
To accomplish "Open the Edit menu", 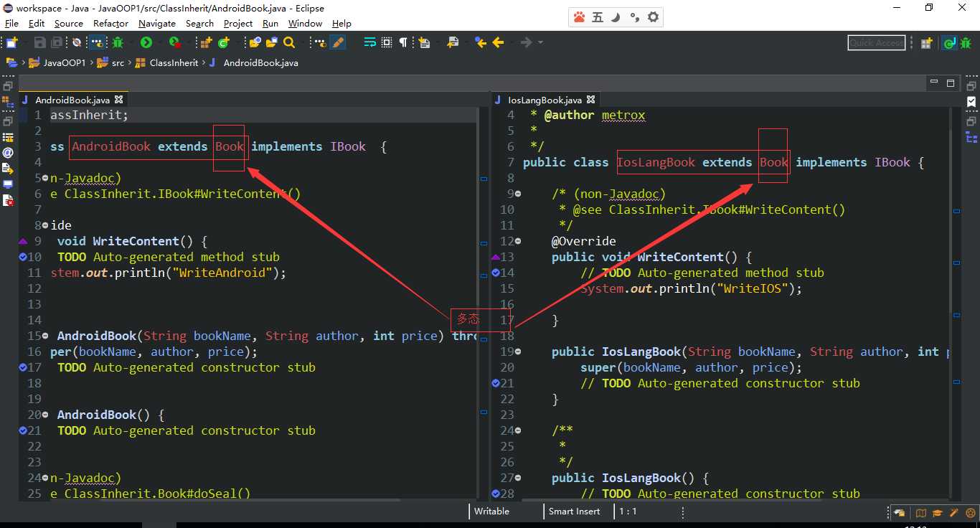I will [37, 23].
